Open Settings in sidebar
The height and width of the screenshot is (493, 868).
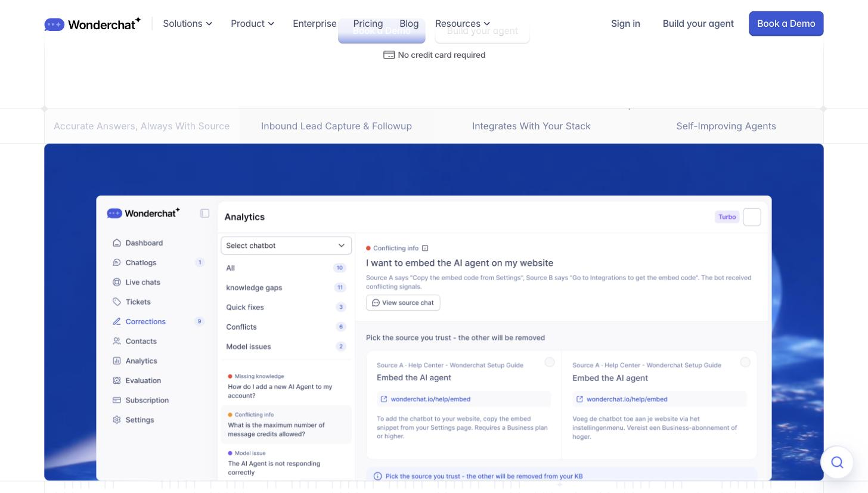coord(134,420)
